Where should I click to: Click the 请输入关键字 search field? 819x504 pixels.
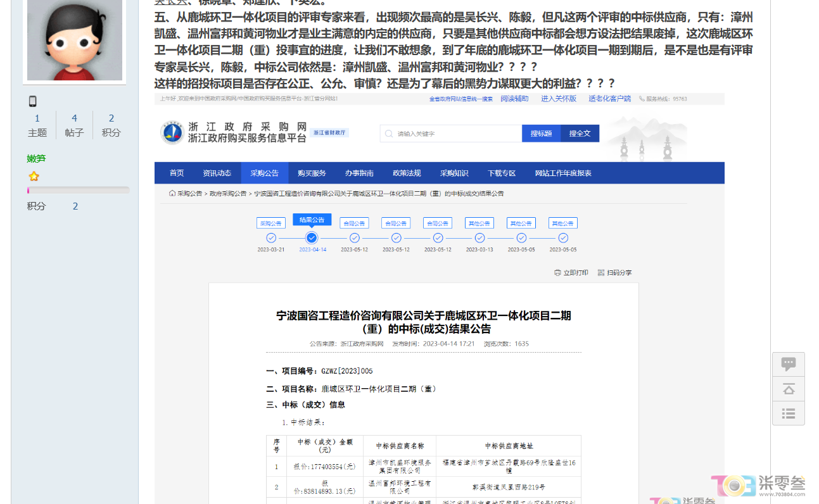(451, 134)
